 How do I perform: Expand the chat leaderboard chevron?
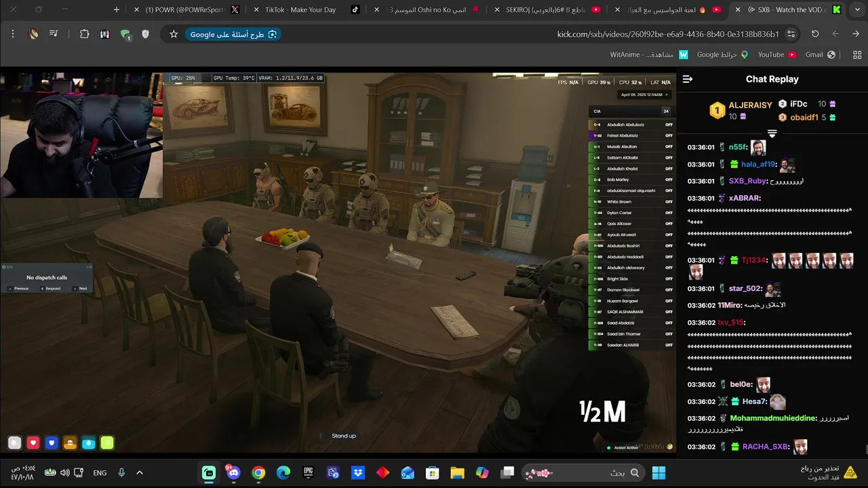(x=772, y=133)
